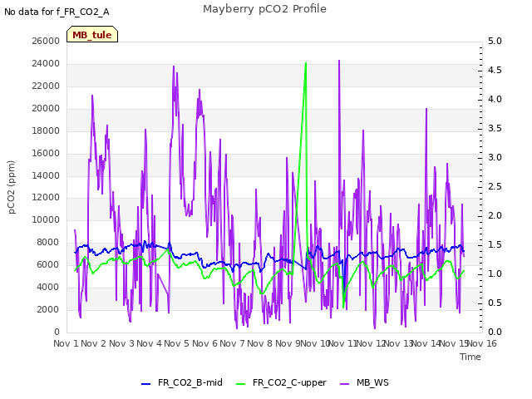Click the FR_CO2_C-upper legend entry
The width and height of the screenshot is (532, 399).
pos(281,383)
